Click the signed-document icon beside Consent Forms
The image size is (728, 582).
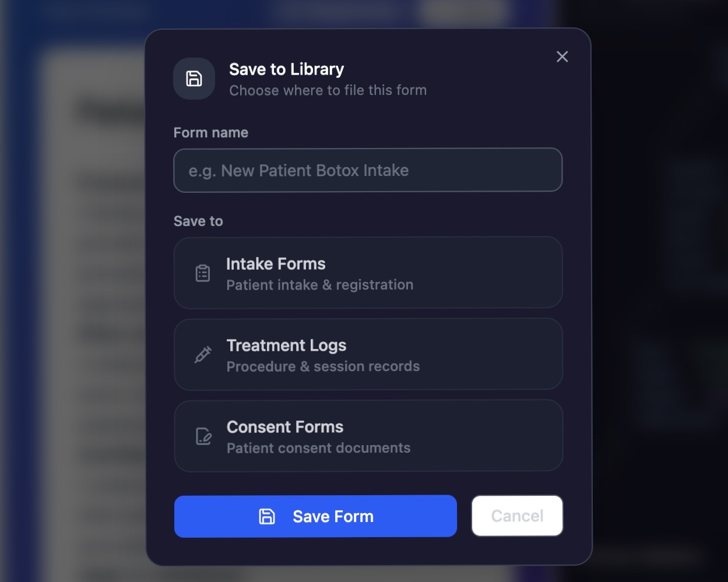click(203, 436)
